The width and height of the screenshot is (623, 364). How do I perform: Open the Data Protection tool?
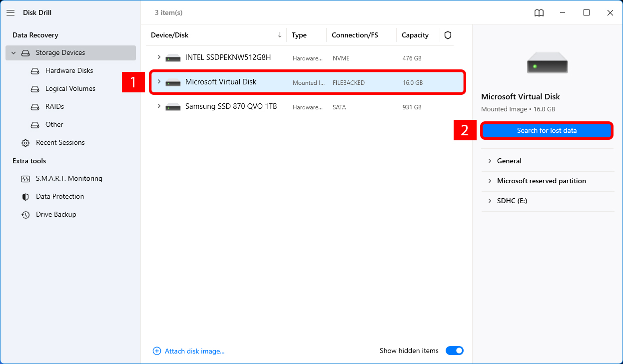[x=59, y=196]
